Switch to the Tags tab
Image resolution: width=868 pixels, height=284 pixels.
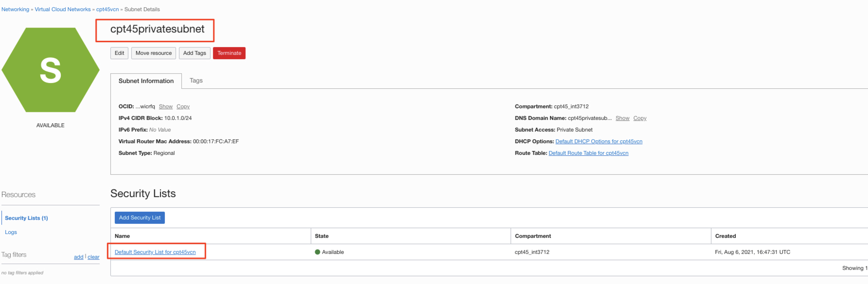[196, 80]
